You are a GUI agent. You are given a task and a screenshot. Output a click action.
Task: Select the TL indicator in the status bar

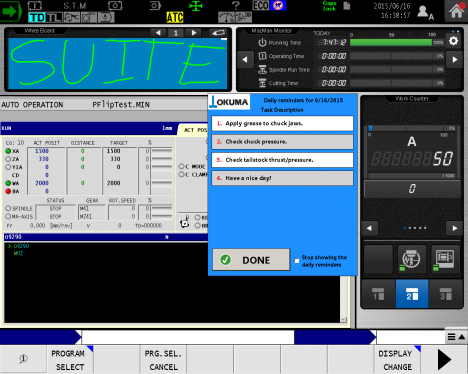[54, 17]
